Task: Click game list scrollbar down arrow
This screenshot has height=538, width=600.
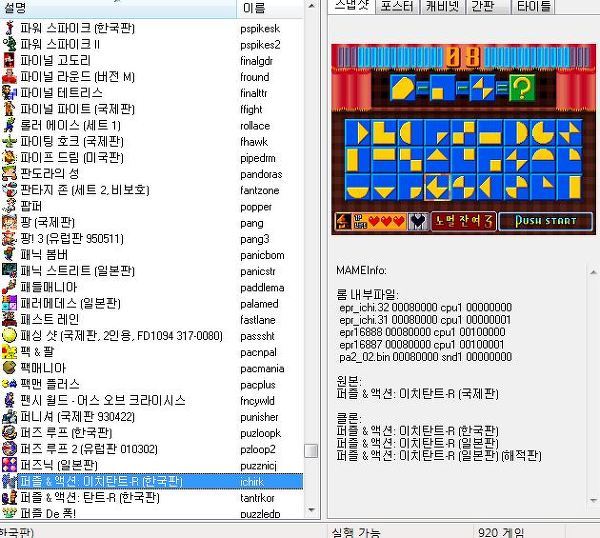Action: pyautogui.click(x=311, y=510)
